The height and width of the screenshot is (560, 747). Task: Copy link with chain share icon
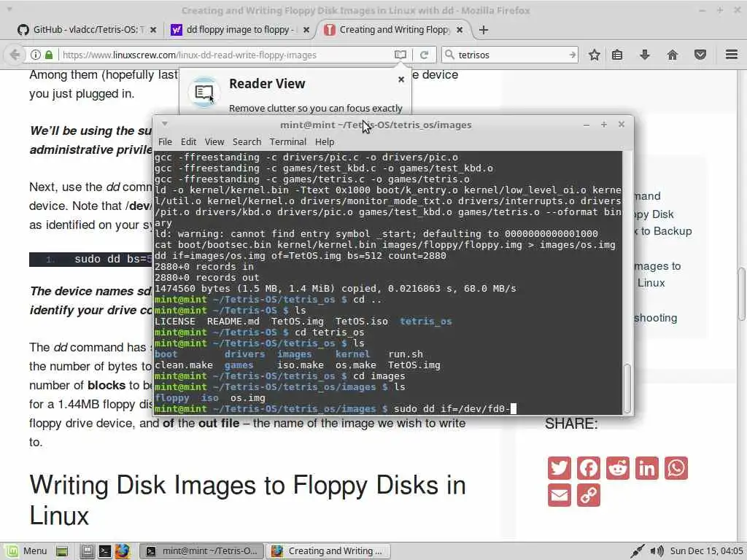tap(589, 495)
